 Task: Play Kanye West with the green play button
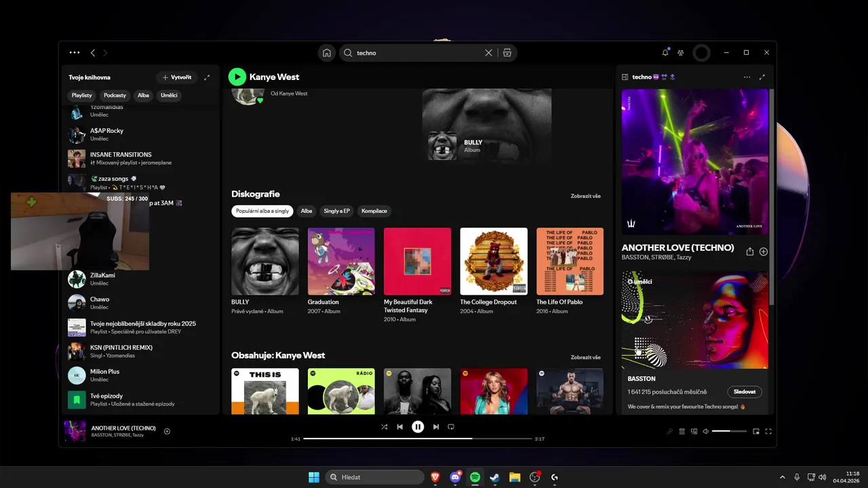(237, 77)
